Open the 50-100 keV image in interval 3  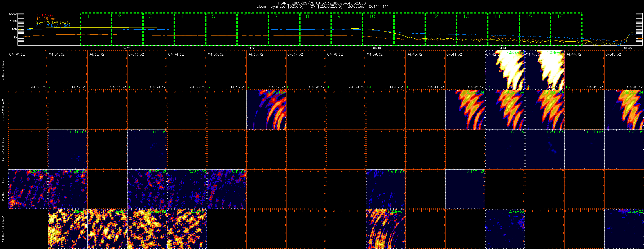click(x=108, y=229)
